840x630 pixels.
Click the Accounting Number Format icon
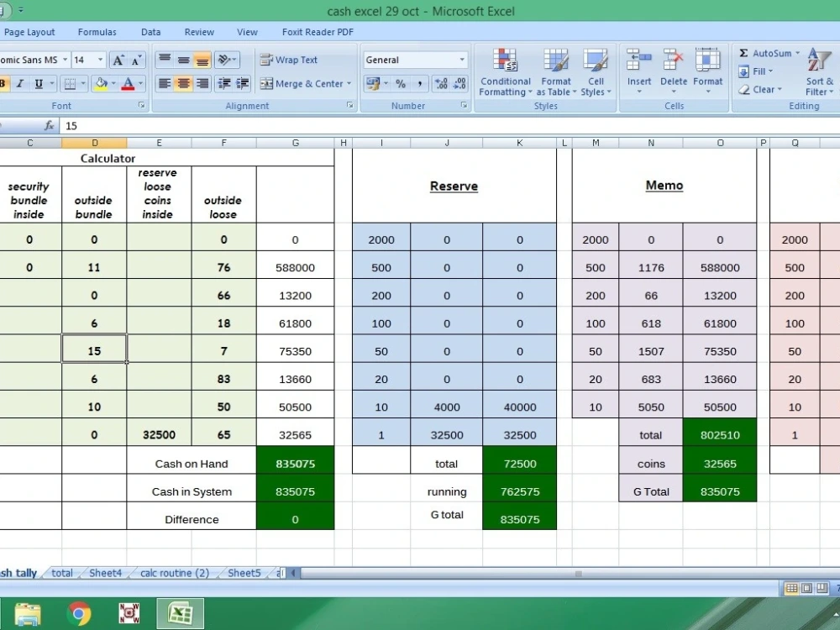(x=373, y=83)
